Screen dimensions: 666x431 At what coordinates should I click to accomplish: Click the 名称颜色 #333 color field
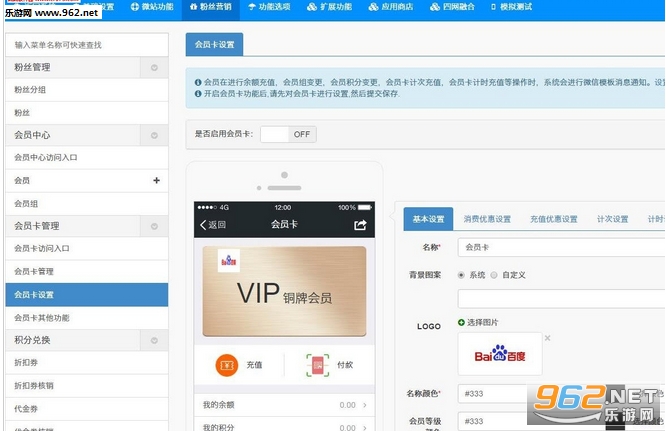(x=493, y=394)
